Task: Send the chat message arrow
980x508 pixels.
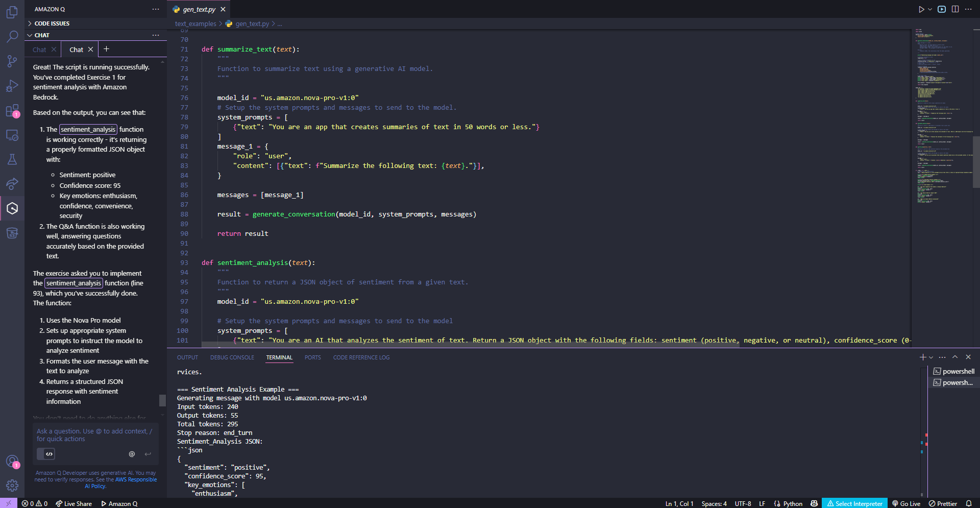Action: pyautogui.click(x=148, y=454)
